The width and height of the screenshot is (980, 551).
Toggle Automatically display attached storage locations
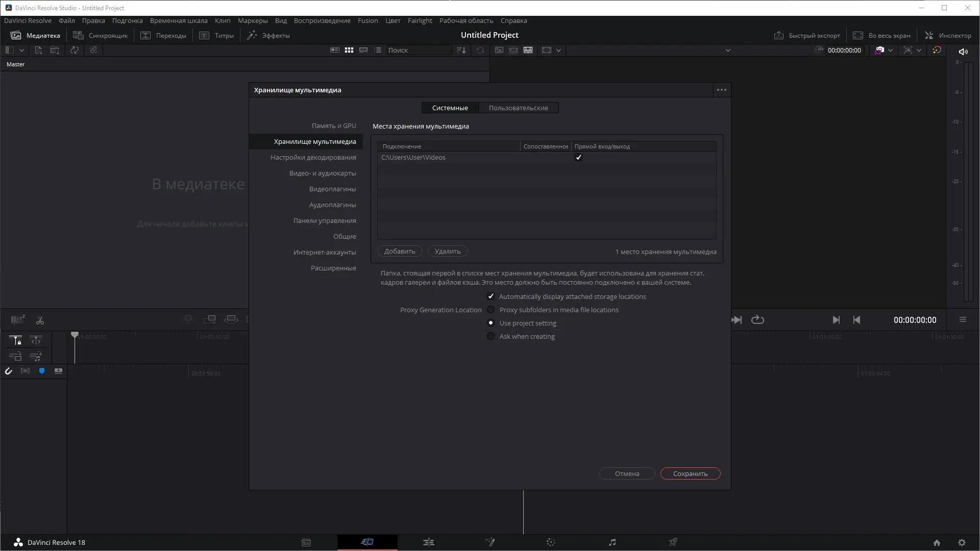(x=491, y=296)
